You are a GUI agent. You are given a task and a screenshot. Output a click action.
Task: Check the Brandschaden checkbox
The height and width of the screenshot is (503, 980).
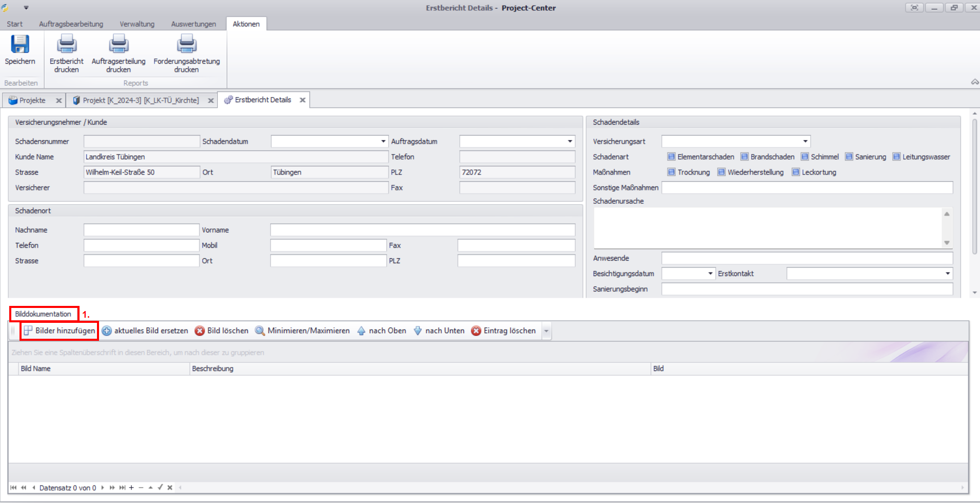tap(744, 157)
